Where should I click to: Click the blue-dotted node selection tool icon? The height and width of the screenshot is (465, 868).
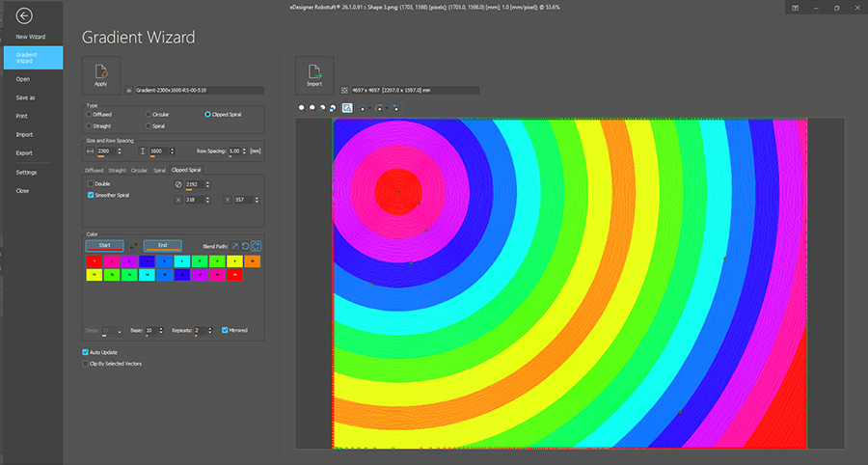click(x=362, y=108)
